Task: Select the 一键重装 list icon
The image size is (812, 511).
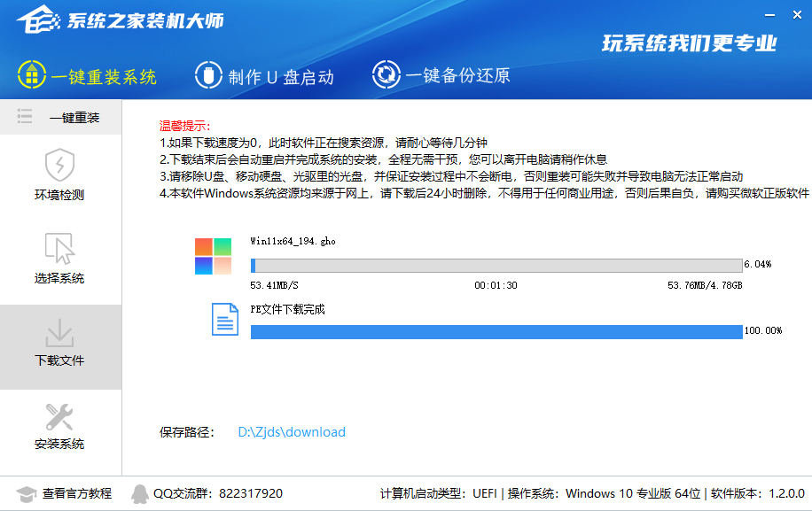Action: coord(25,117)
